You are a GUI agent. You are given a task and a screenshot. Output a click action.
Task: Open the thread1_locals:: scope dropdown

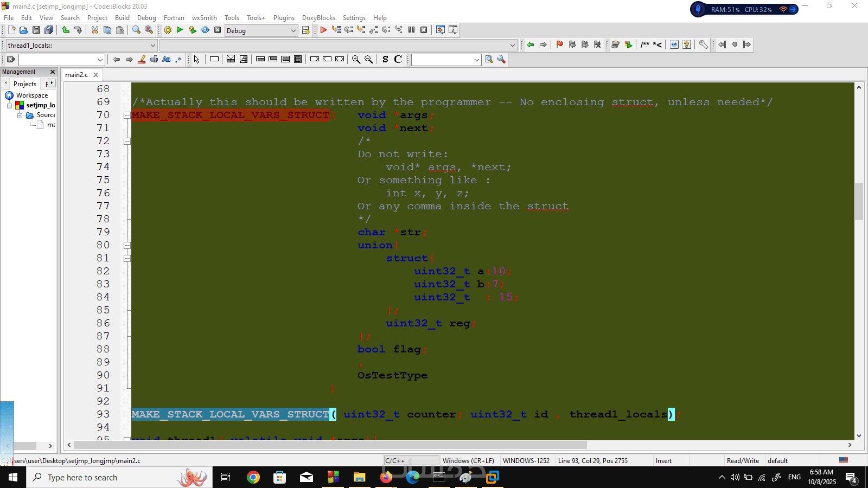(x=82, y=45)
